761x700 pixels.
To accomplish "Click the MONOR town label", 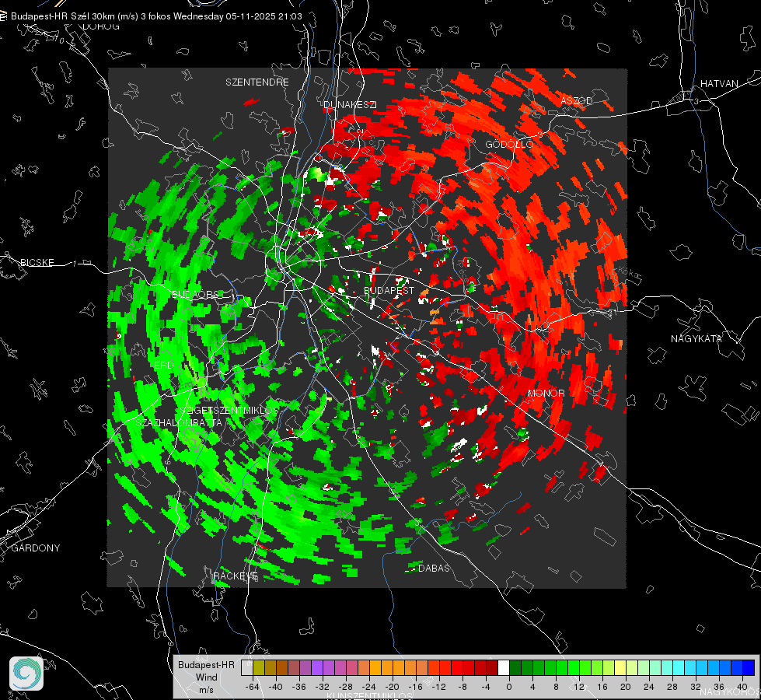I will (x=546, y=393).
